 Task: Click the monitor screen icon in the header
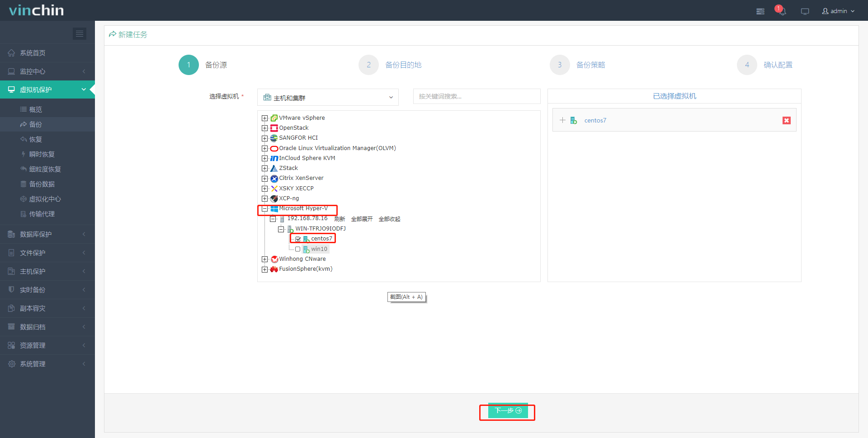[x=805, y=11]
